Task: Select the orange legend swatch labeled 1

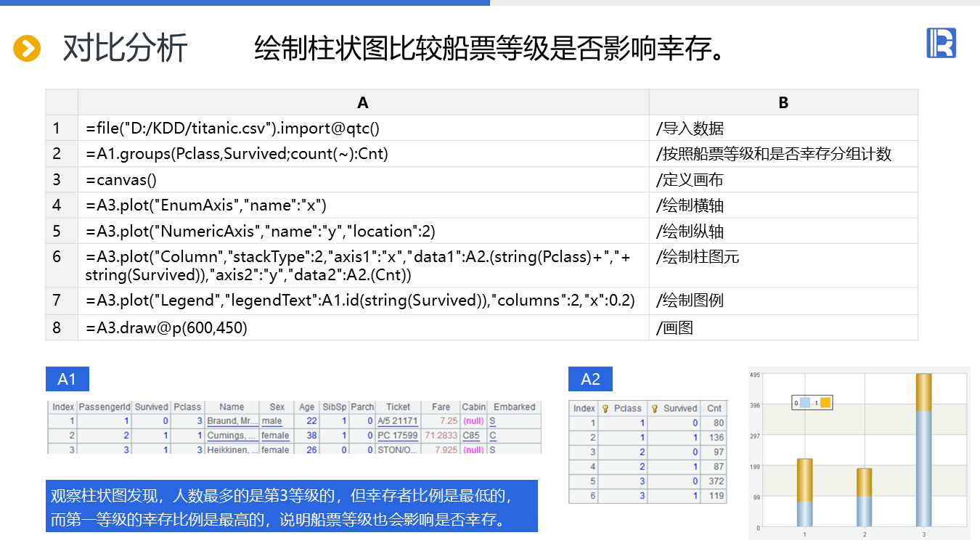Action: [x=825, y=402]
